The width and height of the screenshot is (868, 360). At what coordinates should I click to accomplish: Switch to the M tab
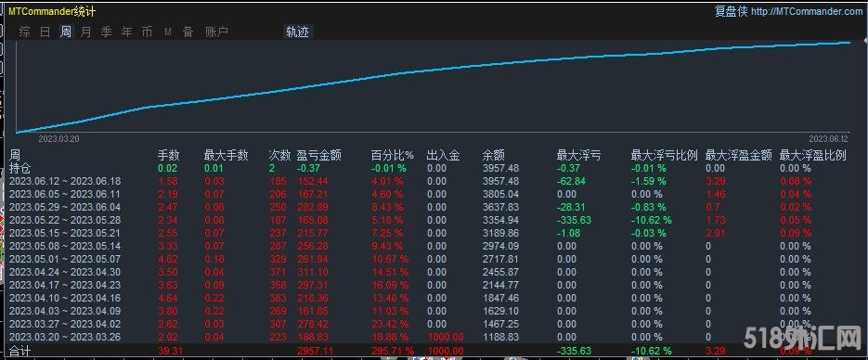pos(168,32)
